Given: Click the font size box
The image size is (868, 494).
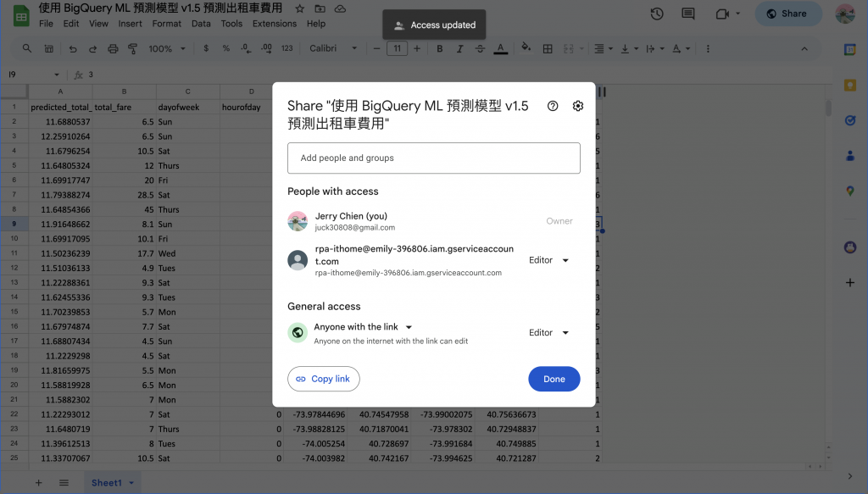Looking at the screenshot, I should click(397, 48).
